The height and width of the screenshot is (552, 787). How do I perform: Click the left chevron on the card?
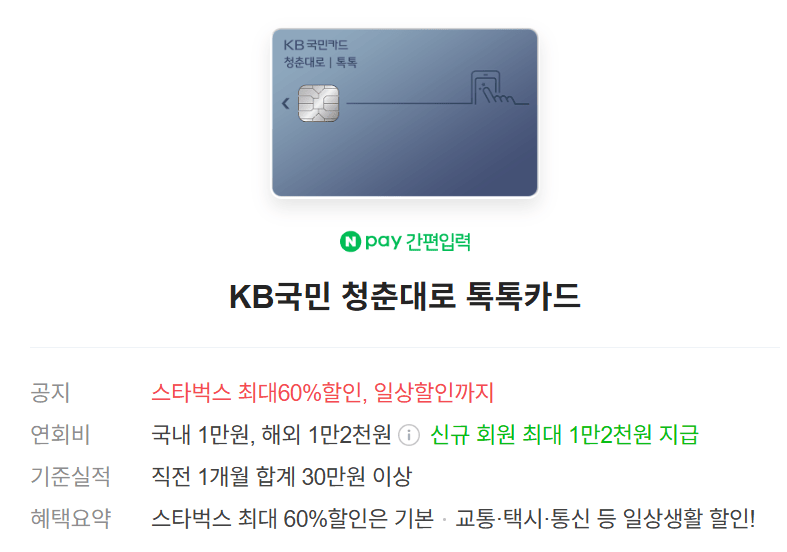coord(286,103)
